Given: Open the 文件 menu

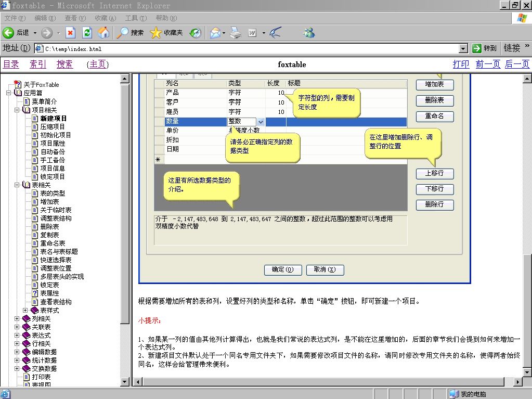Looking at the screenshot, I should coord(15,18).
